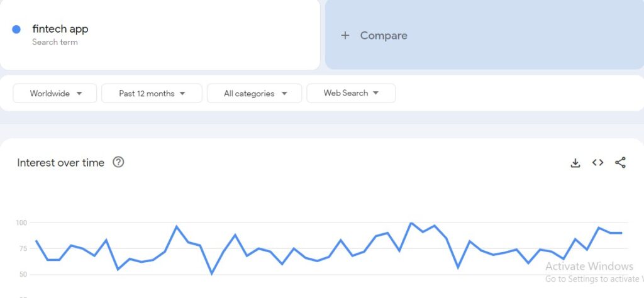The width and height of the screenshot is (644, 298).
Task: Click the arrow on the Web Search filter
Action: click(x=375, y=93)
